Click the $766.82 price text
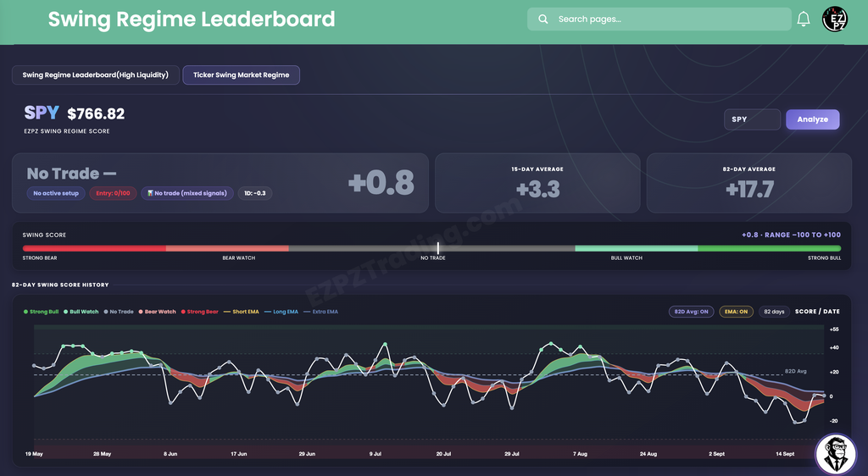The height and width of the screenshot is (476, 868). pos(96,113)
